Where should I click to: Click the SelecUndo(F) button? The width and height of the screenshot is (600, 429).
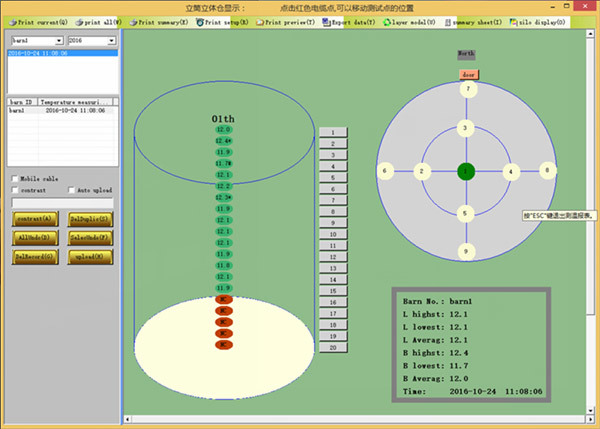click(x=91, y=238)
